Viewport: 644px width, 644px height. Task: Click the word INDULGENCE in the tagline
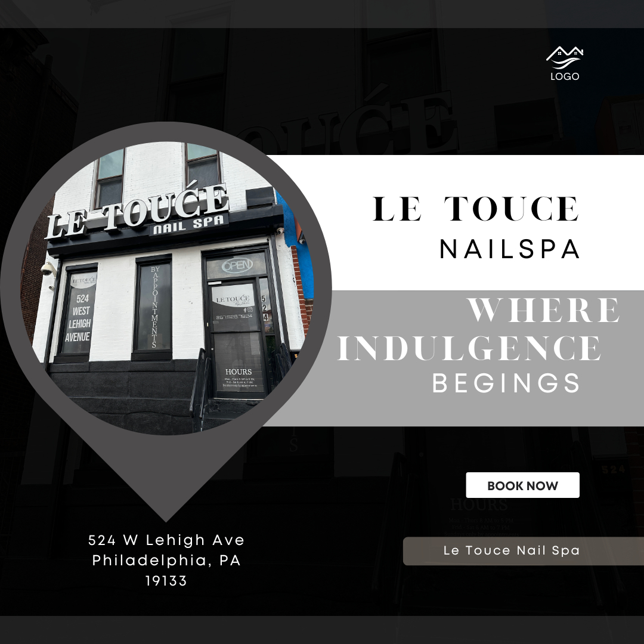coord(469,348)
